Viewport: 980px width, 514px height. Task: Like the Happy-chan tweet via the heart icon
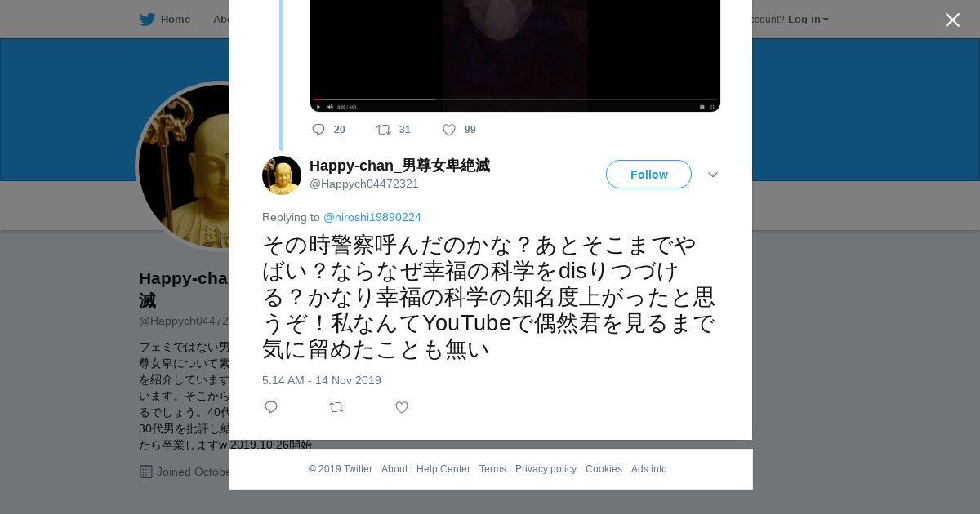click(x=402, y=407)
